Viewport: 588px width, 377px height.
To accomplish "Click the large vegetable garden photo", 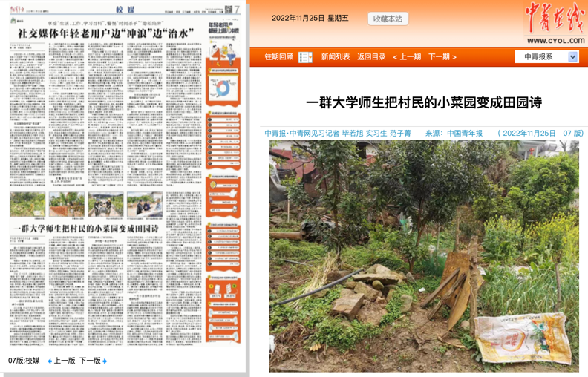I will point(423,255).
